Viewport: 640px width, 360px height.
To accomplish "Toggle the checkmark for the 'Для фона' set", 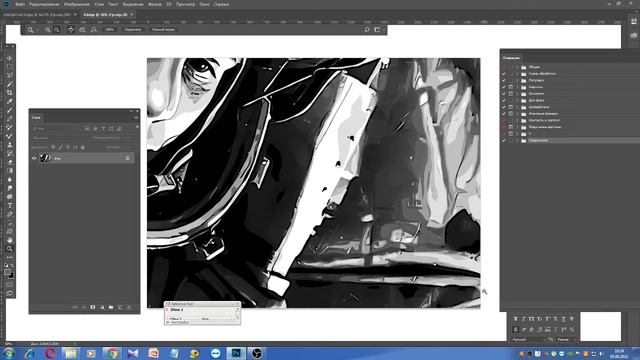I will click(x=504, y=100).
